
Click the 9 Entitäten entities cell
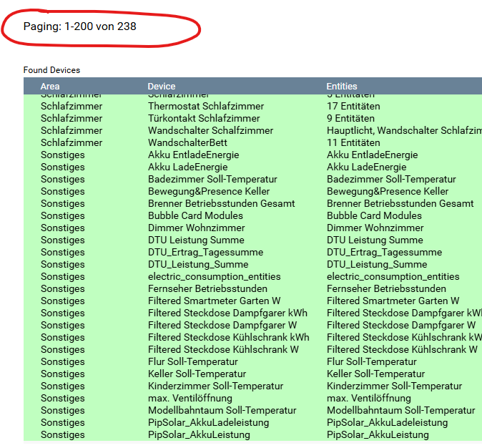coord(350,118)
